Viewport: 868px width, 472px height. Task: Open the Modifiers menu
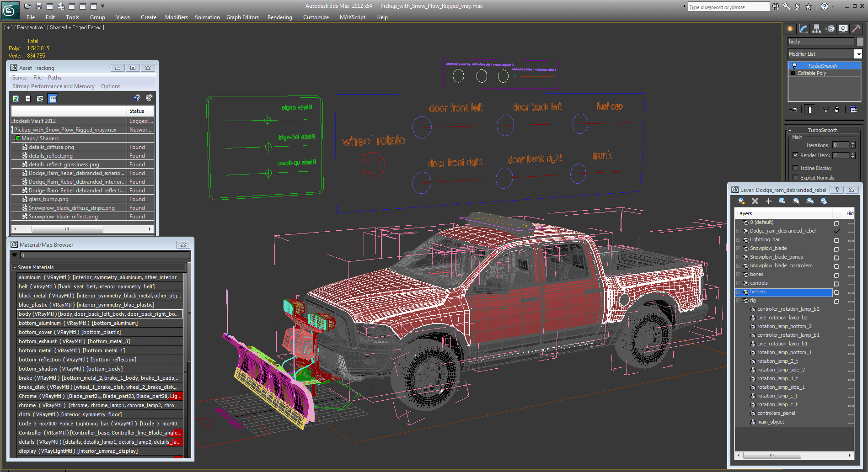click(x=176, y=17)
